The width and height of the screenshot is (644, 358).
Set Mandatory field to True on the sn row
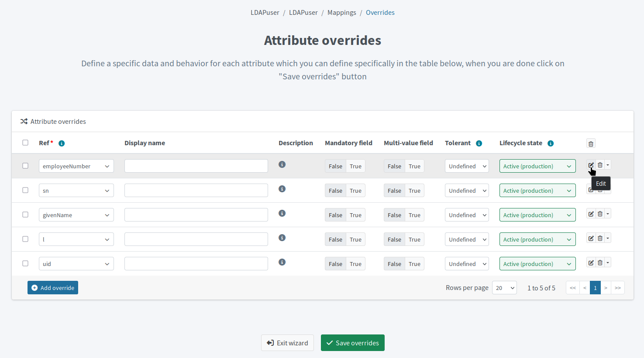click(x=355, y=190)
